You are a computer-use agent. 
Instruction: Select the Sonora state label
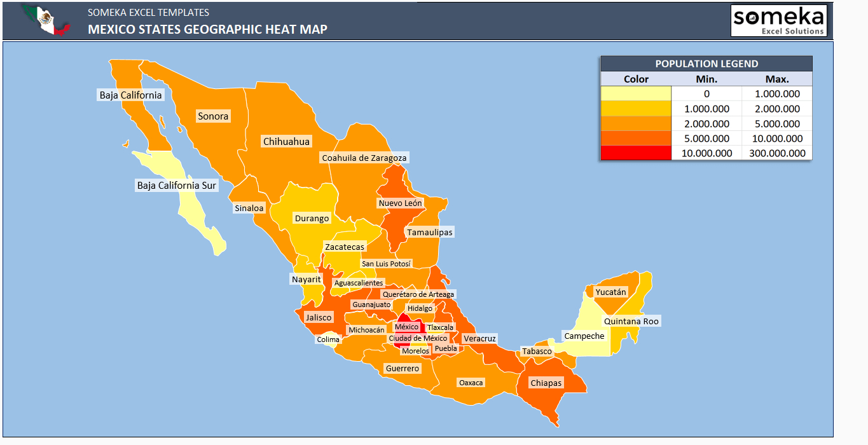pyautogui.click(x=212, y=116)
